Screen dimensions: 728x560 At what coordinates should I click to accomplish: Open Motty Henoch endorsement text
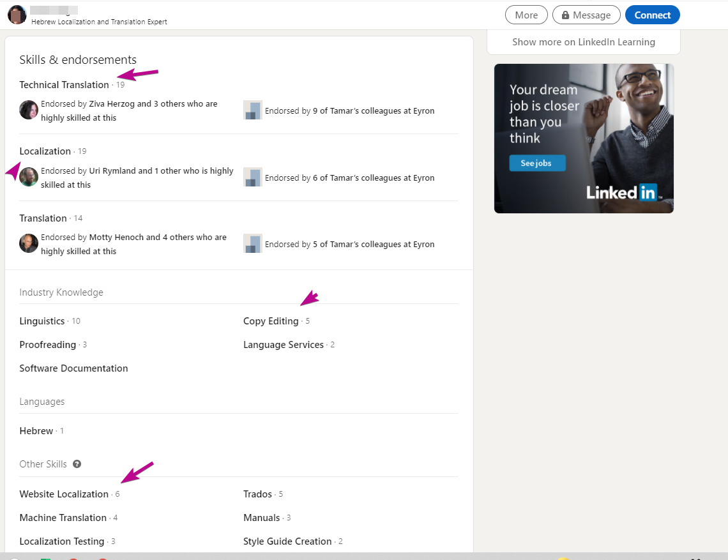[133, 244]
